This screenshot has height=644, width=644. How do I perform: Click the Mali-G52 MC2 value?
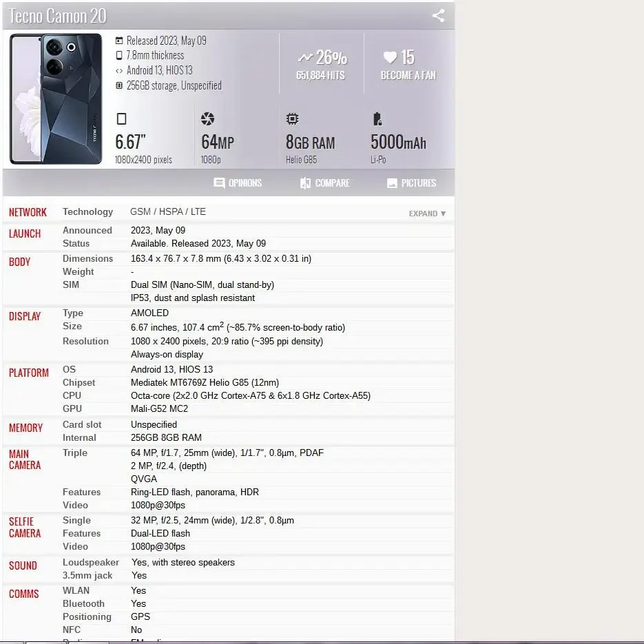pyautogui.click(x=159, y=408)
